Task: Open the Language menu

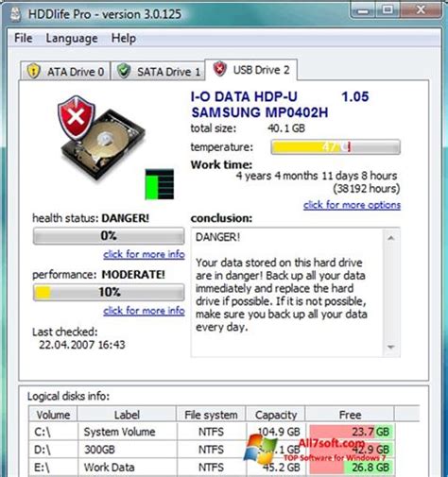Action: tap(72, 39)
